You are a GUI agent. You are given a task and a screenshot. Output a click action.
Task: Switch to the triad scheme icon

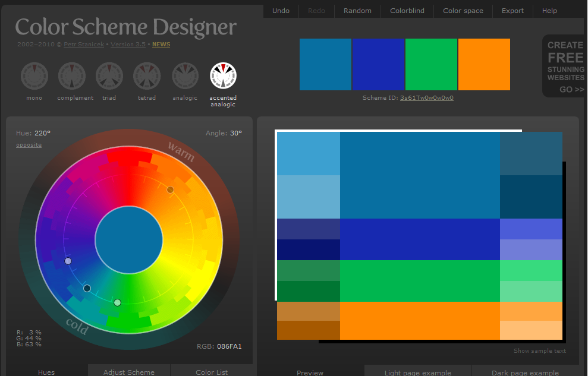109,77
